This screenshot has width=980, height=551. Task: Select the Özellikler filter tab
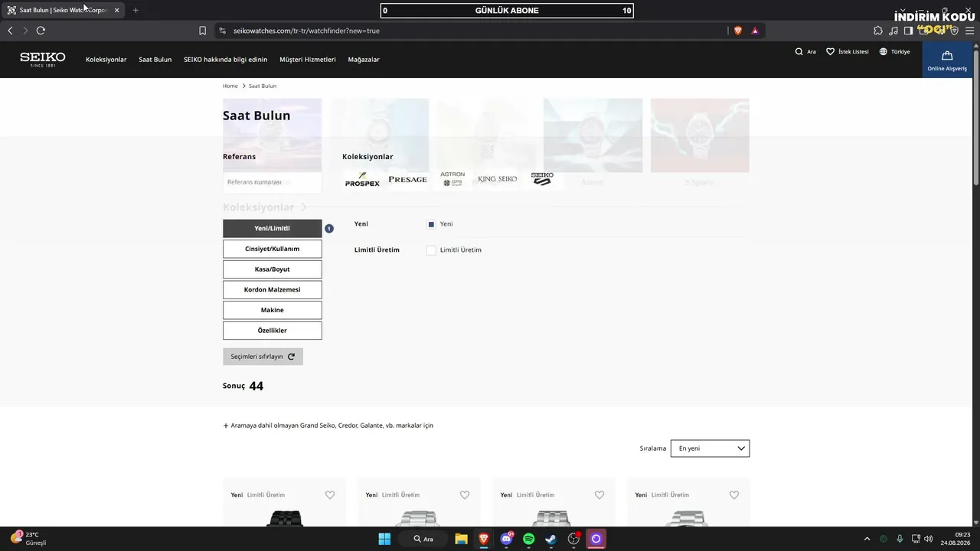273,331
